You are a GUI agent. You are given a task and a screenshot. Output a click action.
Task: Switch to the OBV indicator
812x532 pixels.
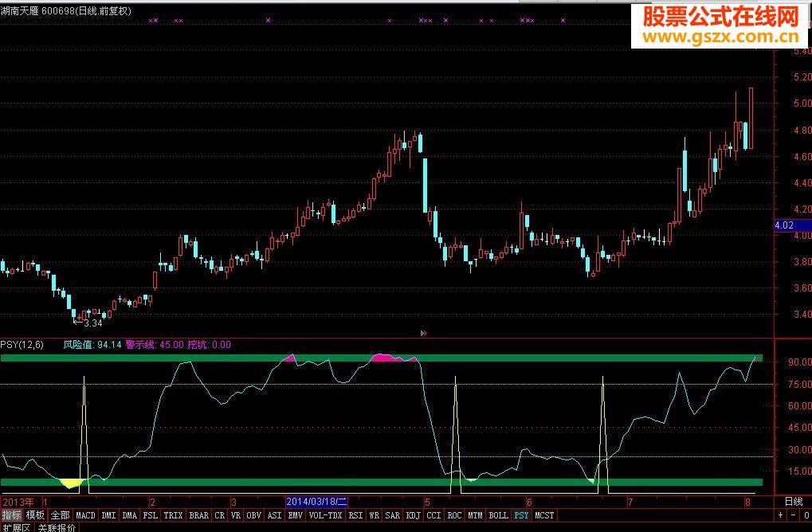coord(253,515)
